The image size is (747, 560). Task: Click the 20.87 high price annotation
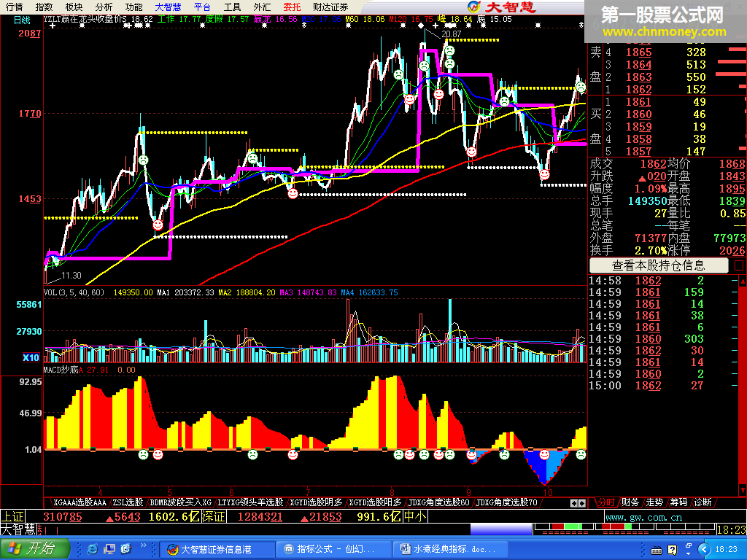point(451,34)
